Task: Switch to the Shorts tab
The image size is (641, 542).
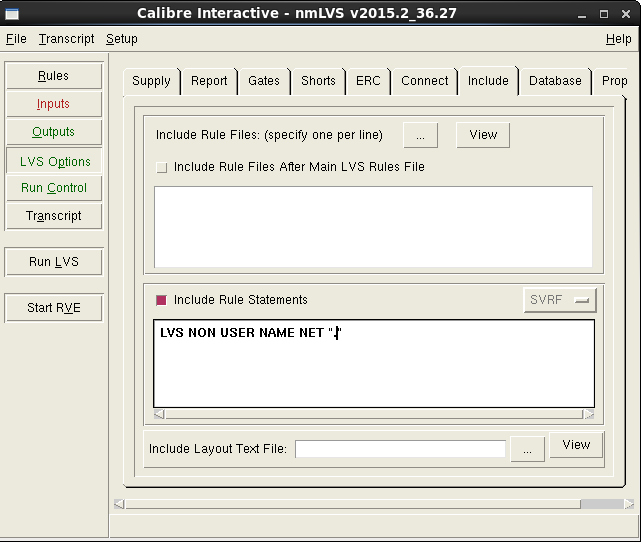Action: [318, 81]
